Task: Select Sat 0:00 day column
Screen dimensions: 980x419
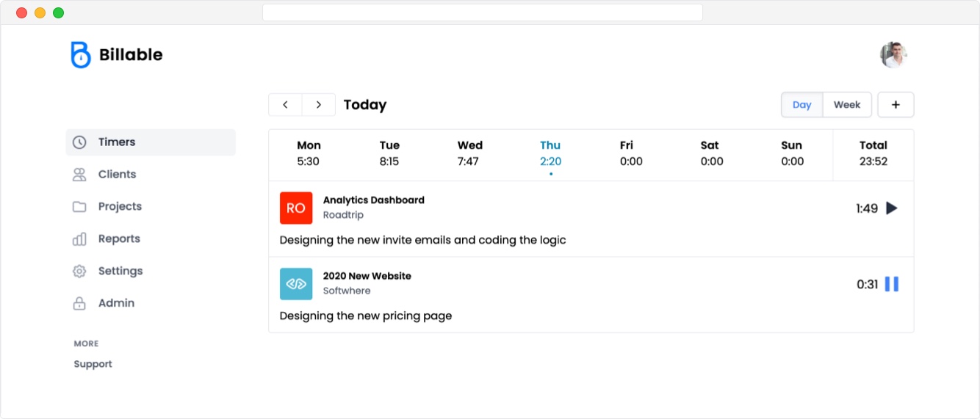Action: click(x=711, y=153)
